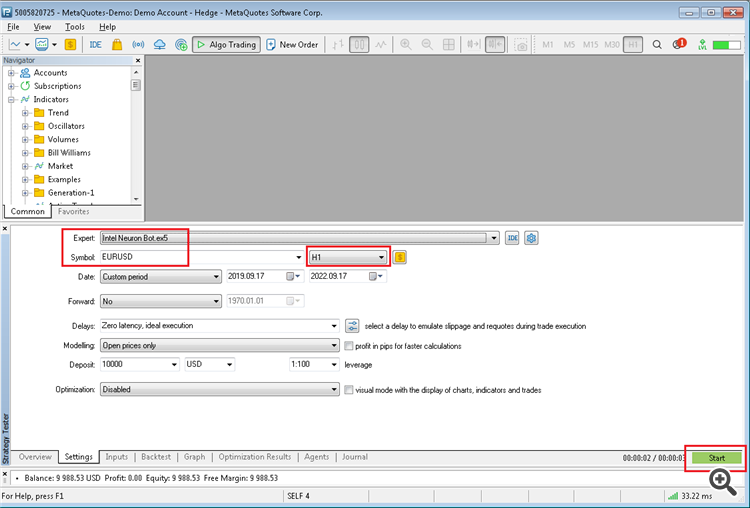Toggle the chart auto scroll icon
Image resolution: width=750 pixels, height=508 pixels.
tap(474, 44)
